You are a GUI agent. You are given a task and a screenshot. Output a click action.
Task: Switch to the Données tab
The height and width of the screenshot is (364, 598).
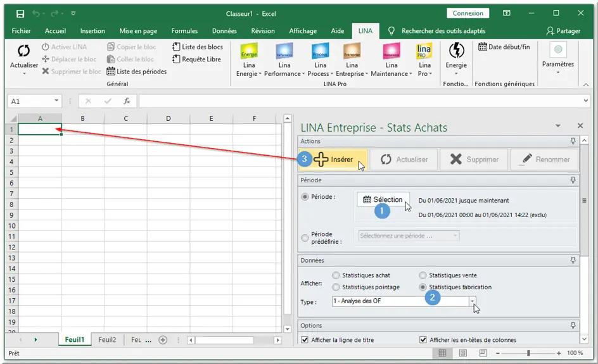224,31
